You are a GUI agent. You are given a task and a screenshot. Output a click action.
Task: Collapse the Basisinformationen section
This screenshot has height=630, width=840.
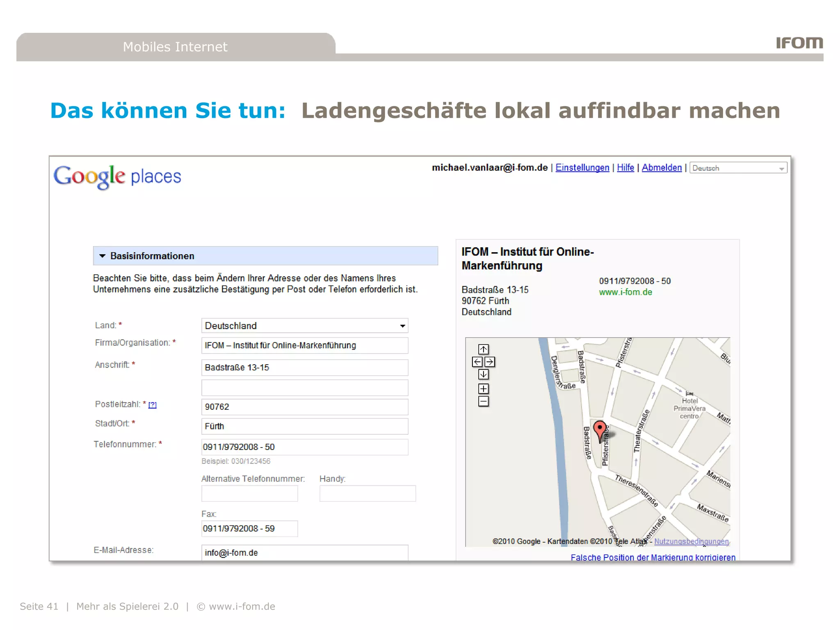pyautogui.click(x=102, y=256)
